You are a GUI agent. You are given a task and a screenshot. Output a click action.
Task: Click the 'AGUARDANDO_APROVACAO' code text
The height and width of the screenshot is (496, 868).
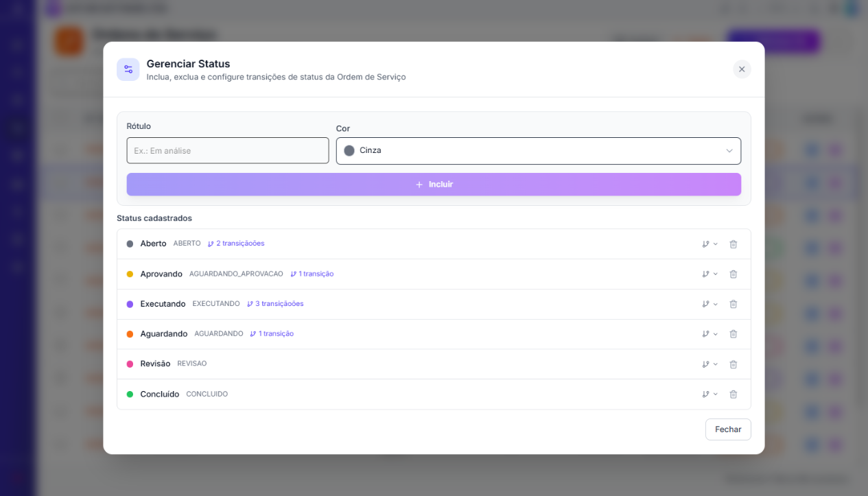point(236,274)
